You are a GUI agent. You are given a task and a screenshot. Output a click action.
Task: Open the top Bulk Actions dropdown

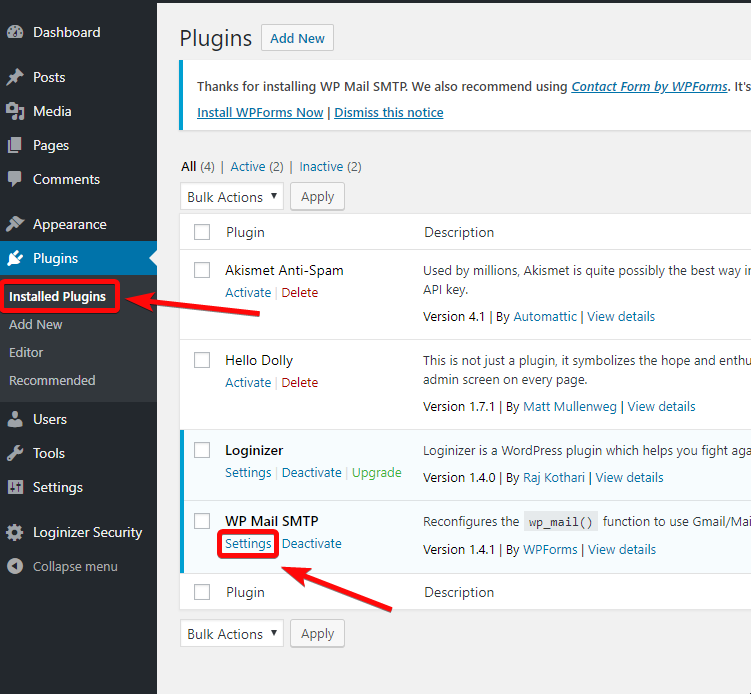[232, 196]
